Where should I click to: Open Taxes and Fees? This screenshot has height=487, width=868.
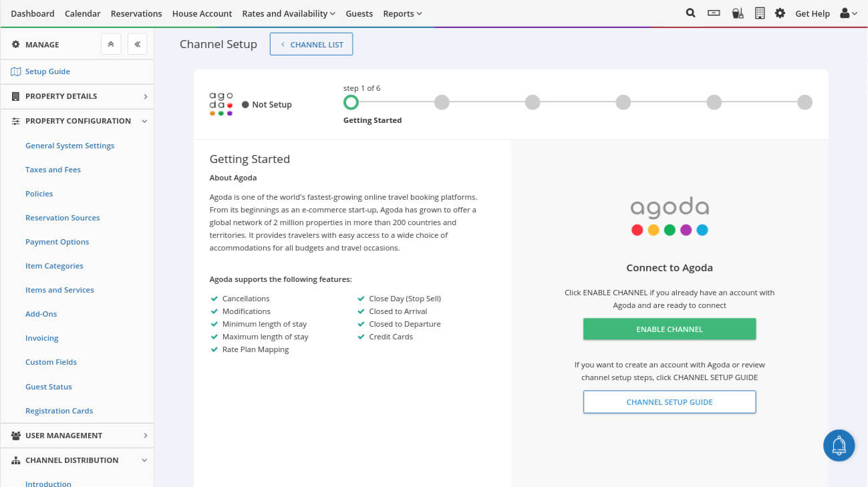[53, 170]
